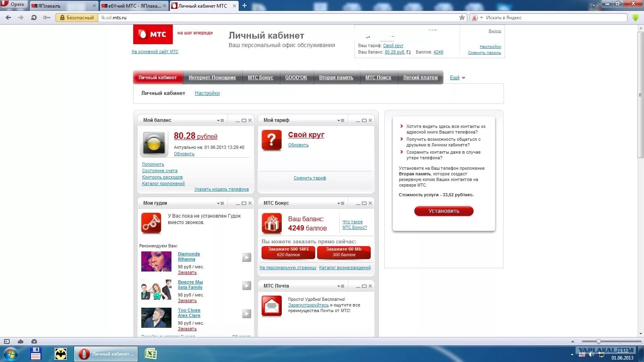Click the Opera download arrow icon

click(636, 18)
